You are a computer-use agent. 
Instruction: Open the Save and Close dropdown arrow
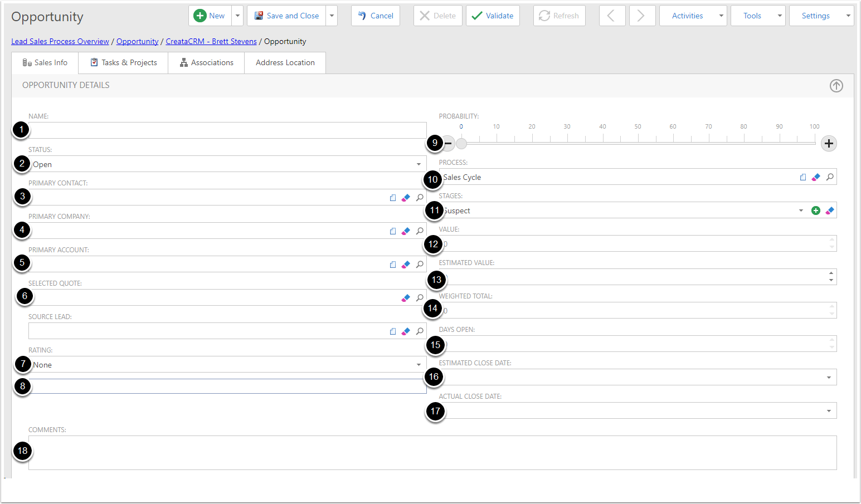click(x=332, y=16)
